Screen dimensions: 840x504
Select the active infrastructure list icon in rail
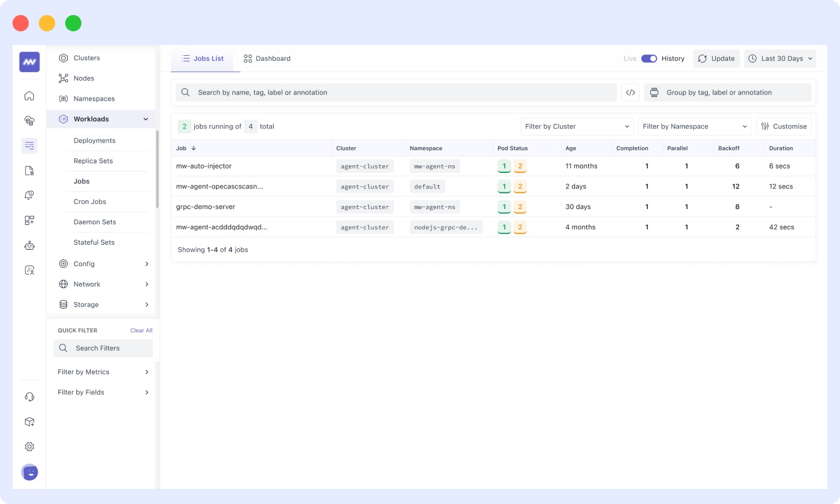coord(29,146)
